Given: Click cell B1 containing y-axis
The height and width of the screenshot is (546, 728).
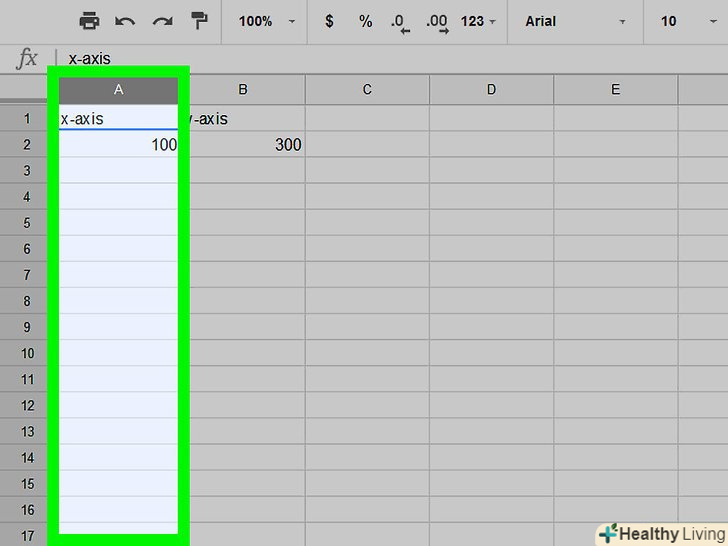Looking at the screenshot, I should [x=247, y=118].
